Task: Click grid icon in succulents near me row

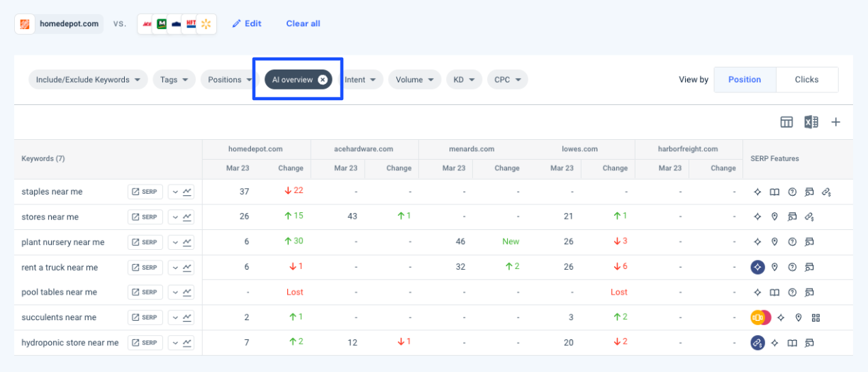Action: point(816,318)
